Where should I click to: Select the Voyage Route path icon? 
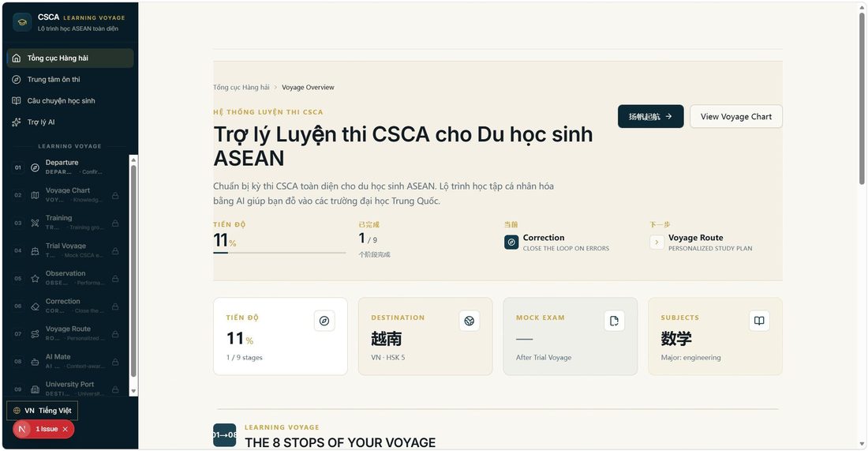click(35, 333)
